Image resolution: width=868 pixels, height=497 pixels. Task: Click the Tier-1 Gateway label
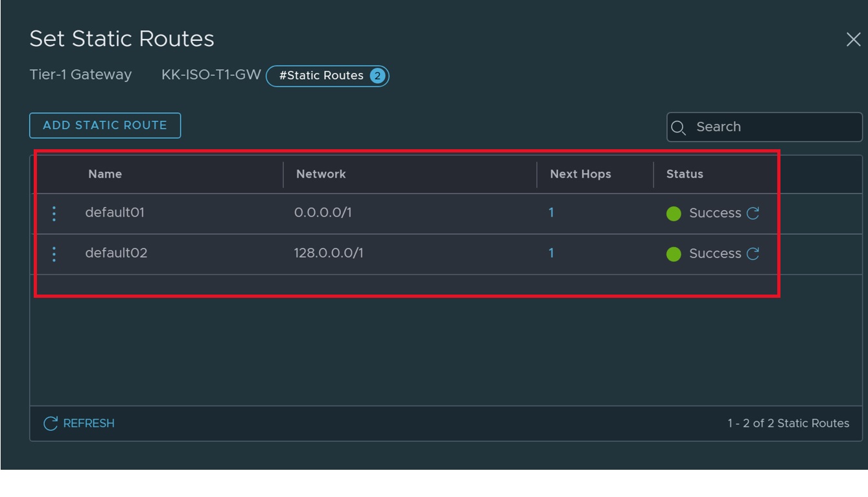click(x=80, y=75)
